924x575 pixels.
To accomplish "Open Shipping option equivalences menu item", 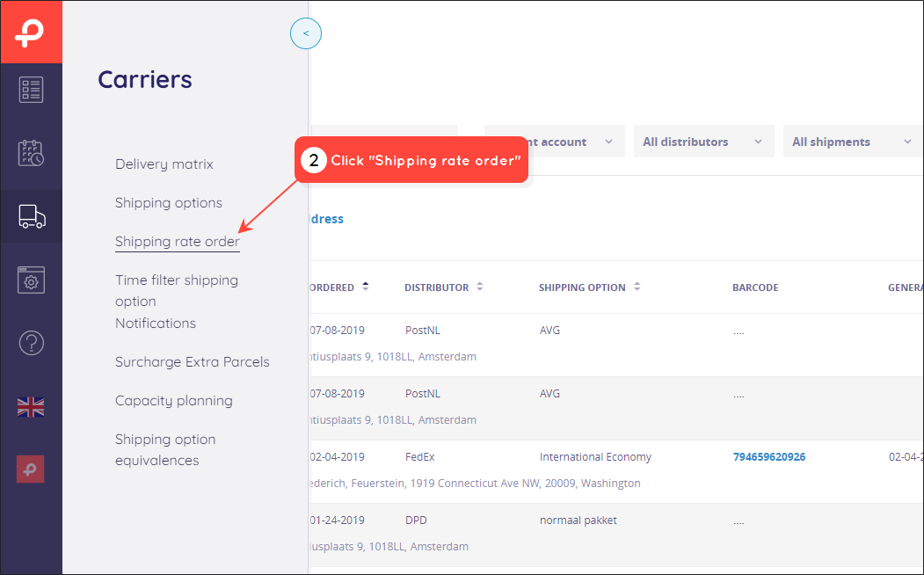I will [x=165, y=449].
